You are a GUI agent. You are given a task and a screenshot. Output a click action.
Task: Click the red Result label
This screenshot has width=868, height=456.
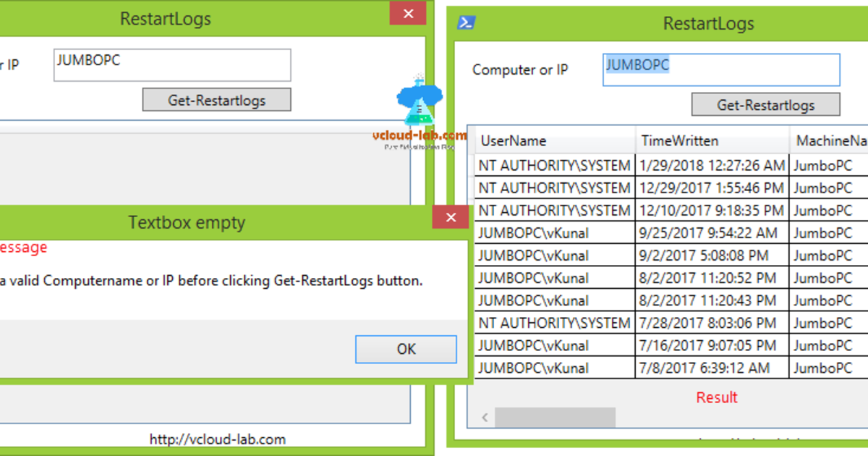717,397
